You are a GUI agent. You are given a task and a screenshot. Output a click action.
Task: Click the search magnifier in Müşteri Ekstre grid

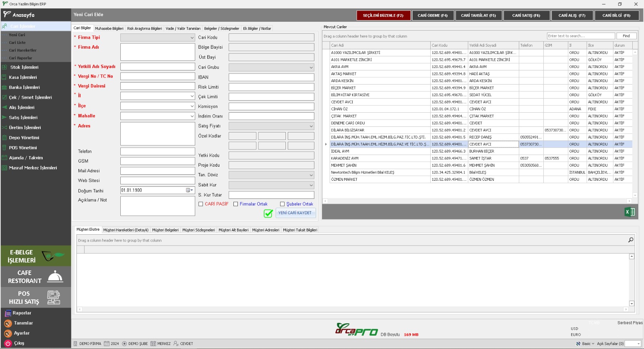click(x=630, y=240)
